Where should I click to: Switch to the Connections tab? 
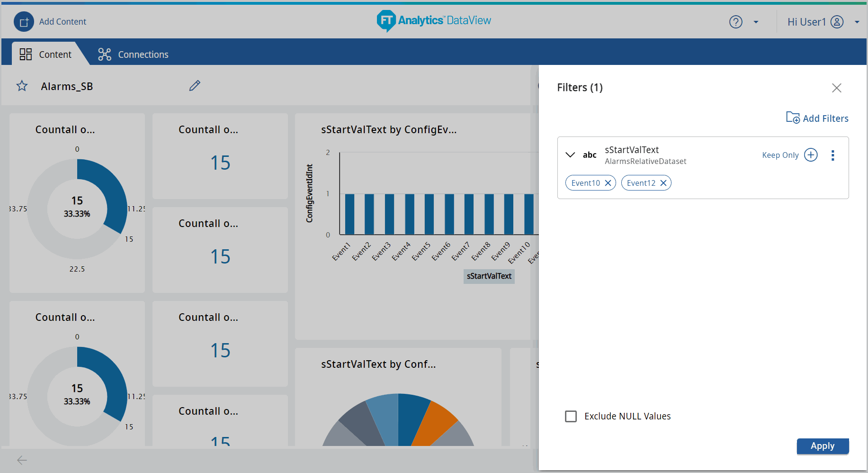pos(133,55)
